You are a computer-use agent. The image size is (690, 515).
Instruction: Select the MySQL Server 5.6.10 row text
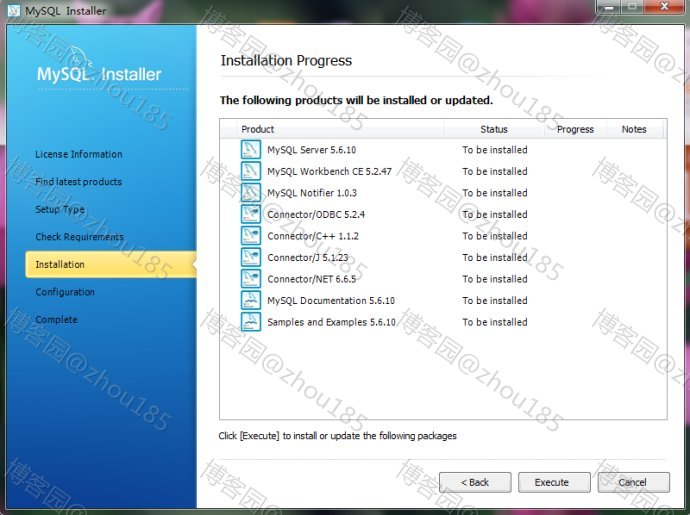[312, 150]
